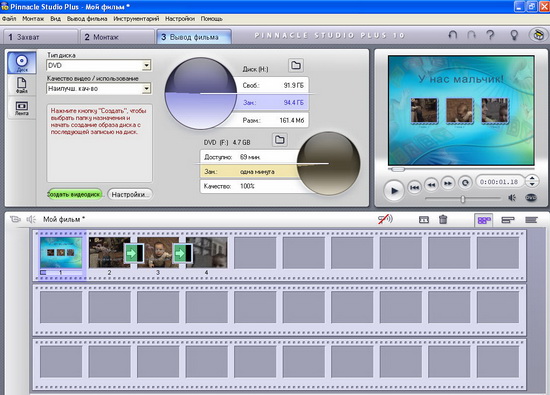Open folder browser for Диск (H:)
550x395 pixels.
296,65
